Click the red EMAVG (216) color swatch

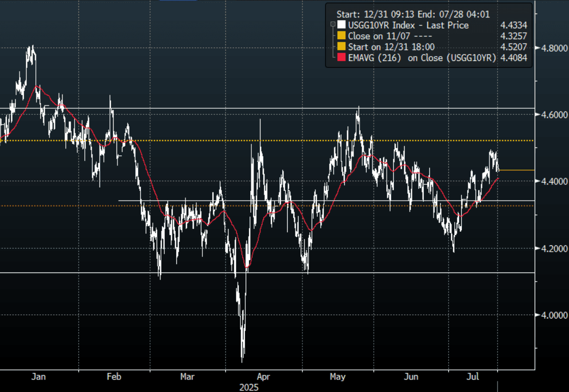(341, 58)
